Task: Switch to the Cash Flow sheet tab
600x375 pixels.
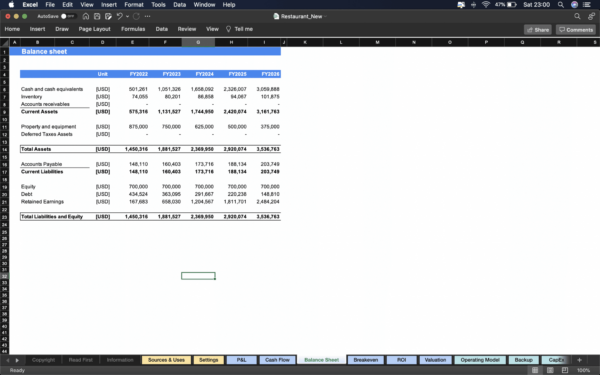Action: [x=277, y=360]
